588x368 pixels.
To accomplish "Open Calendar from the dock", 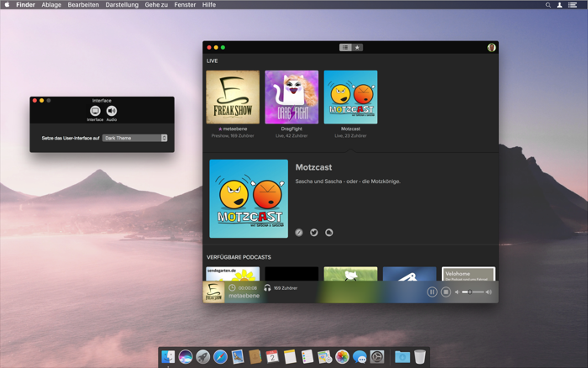I will 273,357.
